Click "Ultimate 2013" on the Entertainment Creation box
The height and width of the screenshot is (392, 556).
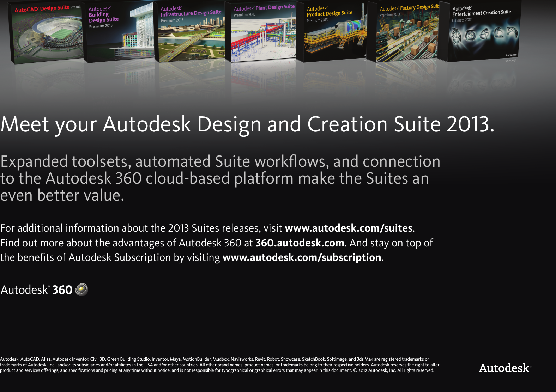pos(462,20)
